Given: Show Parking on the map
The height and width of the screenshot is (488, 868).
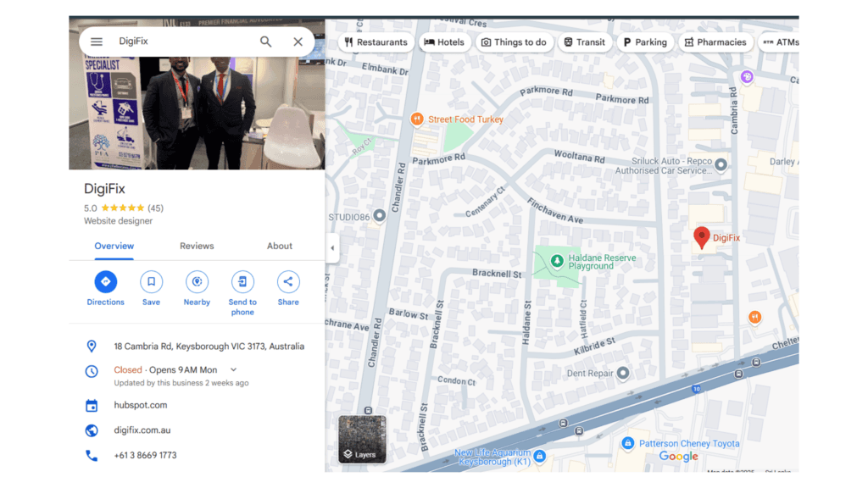Looking at the screenshot, I should coord(645,42).
